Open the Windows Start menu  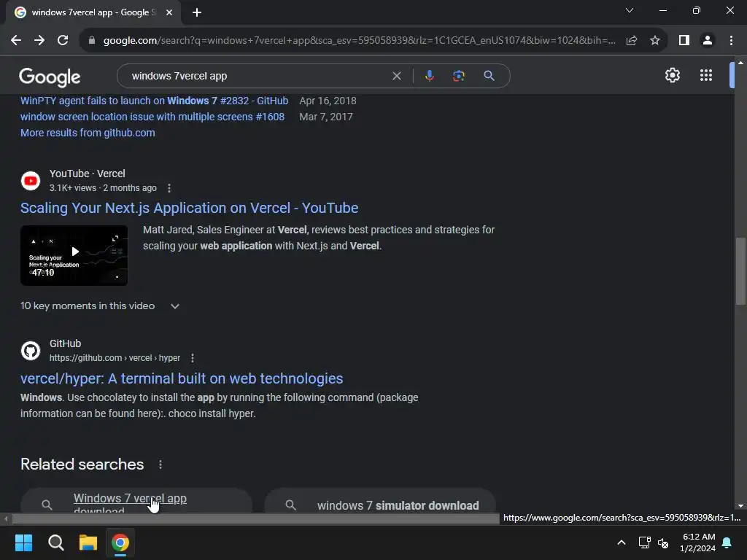click(23, 542)
